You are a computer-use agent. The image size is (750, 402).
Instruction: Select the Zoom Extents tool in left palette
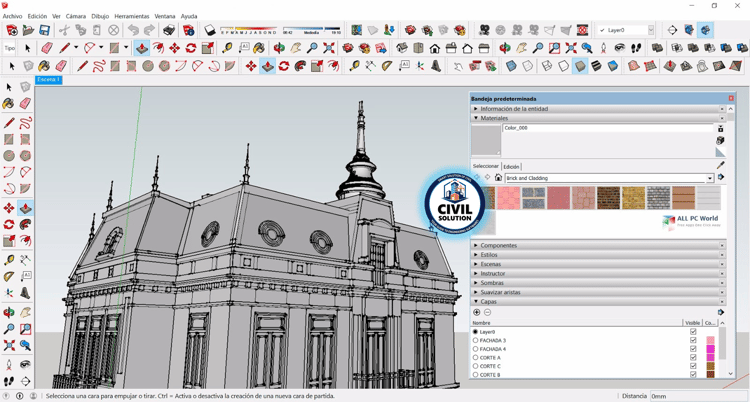point(9,345)
